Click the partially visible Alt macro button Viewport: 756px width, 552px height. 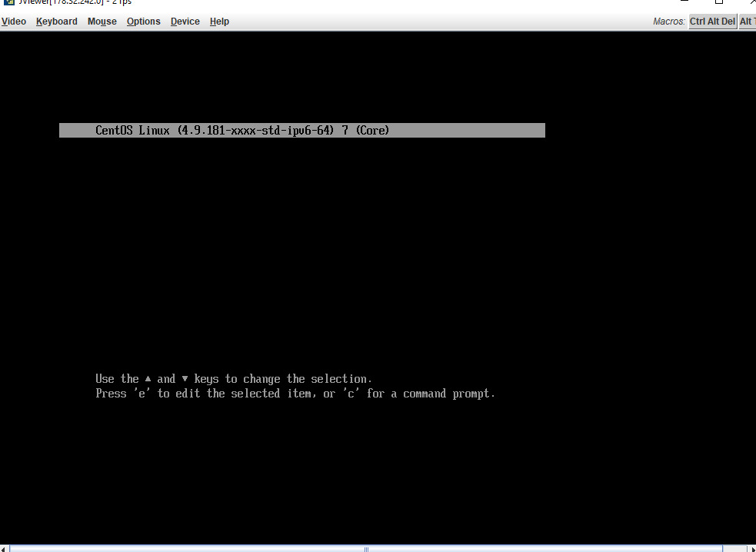pos(747,22)
